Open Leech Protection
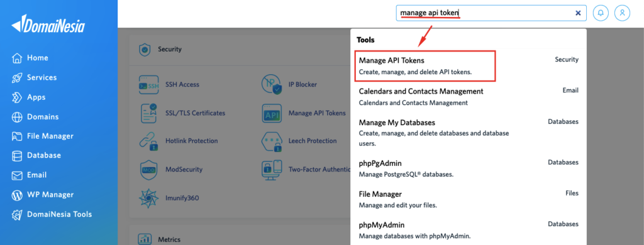This screenshot has height=245, width=644. click(x=313, y=141)
